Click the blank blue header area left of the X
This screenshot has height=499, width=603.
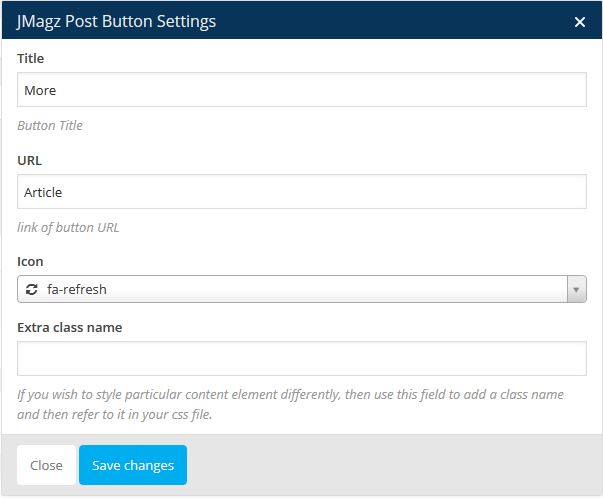pyautogui.click(x=400, y=21)
